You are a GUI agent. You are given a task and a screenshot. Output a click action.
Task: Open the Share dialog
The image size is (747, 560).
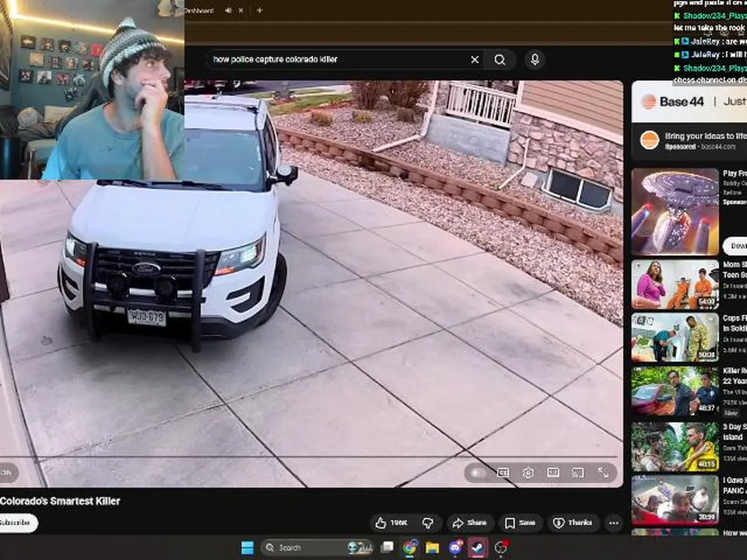(x=470, y=523)
